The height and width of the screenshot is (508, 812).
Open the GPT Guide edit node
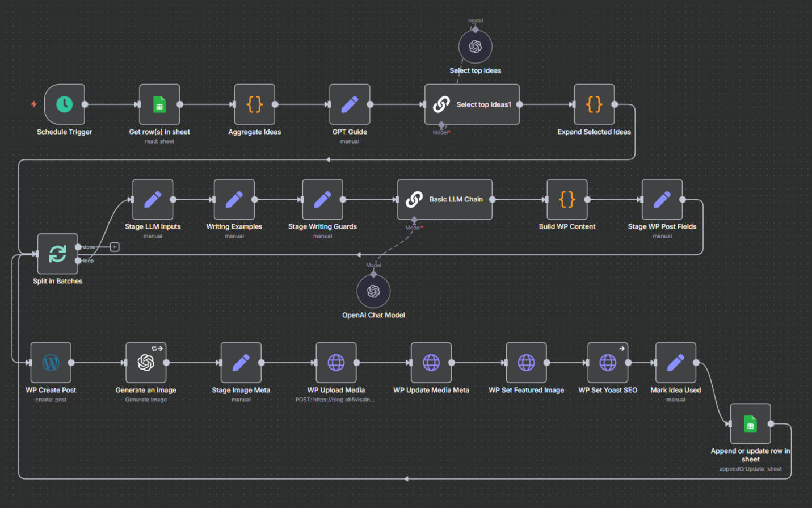point(350,104)
